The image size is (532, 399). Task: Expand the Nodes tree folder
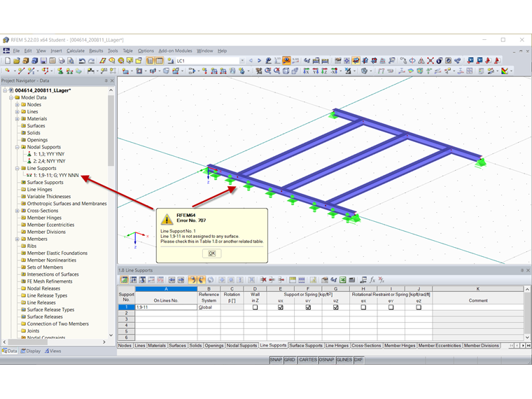[x=17, y=104]
